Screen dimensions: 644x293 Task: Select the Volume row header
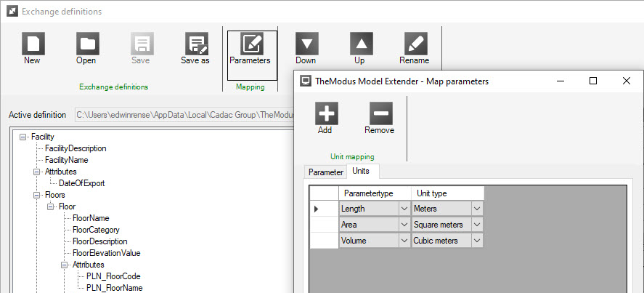(x=324, y=241)
